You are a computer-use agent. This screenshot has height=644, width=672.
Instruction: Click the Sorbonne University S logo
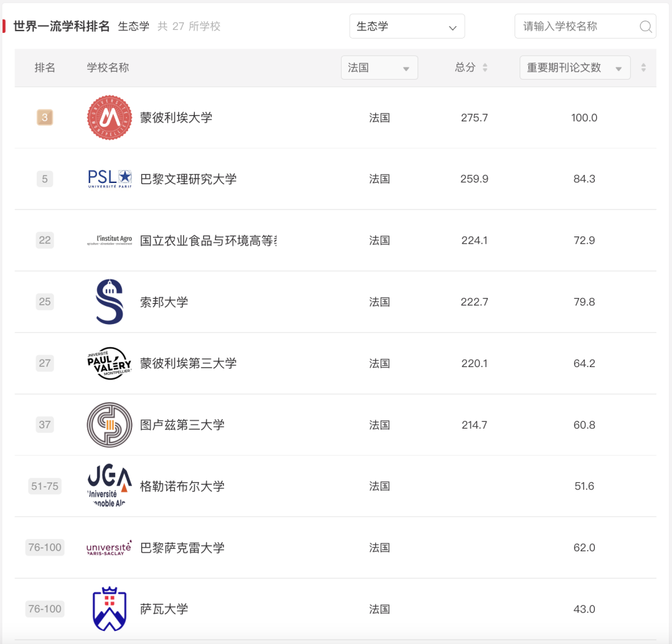(x=110, y=302)
